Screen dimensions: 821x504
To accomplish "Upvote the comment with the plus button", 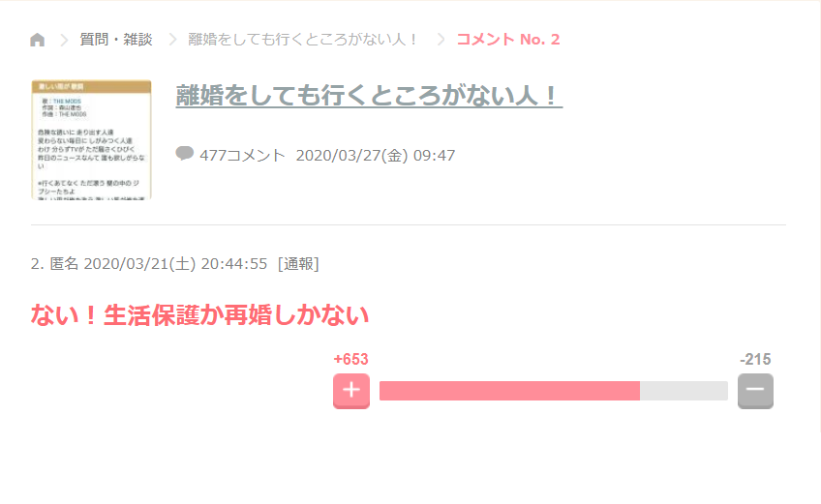I will coord(351,391).
